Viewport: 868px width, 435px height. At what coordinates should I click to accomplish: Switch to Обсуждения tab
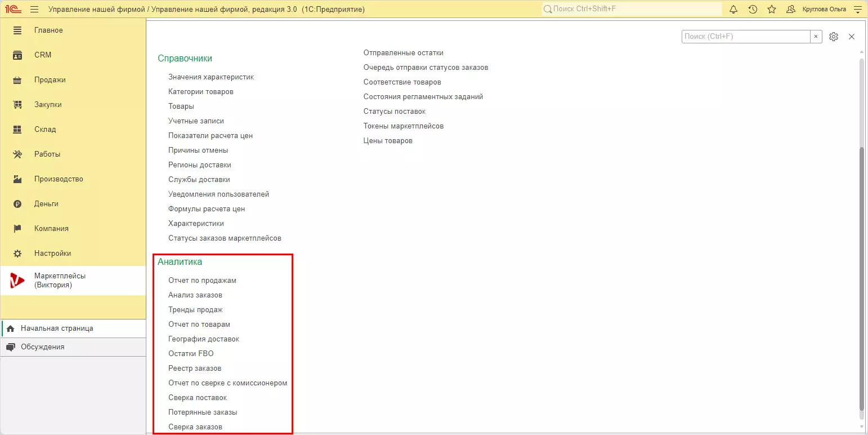tap(73, 347)
